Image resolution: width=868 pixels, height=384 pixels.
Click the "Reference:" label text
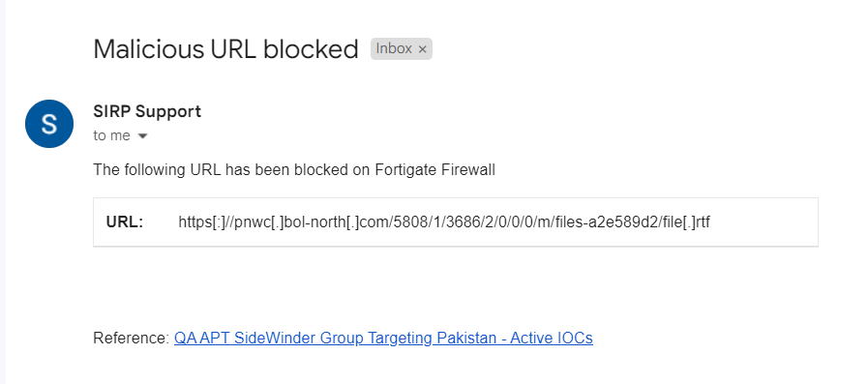point(132,339)
